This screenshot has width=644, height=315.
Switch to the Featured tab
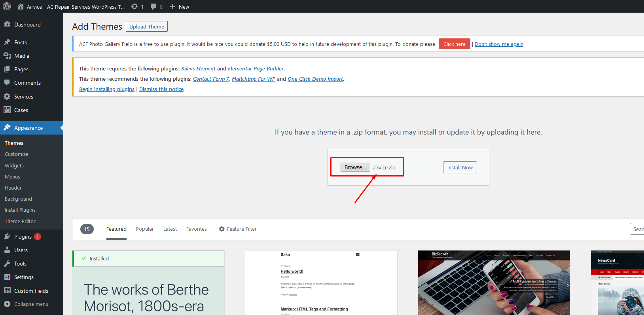pos(116,229)
